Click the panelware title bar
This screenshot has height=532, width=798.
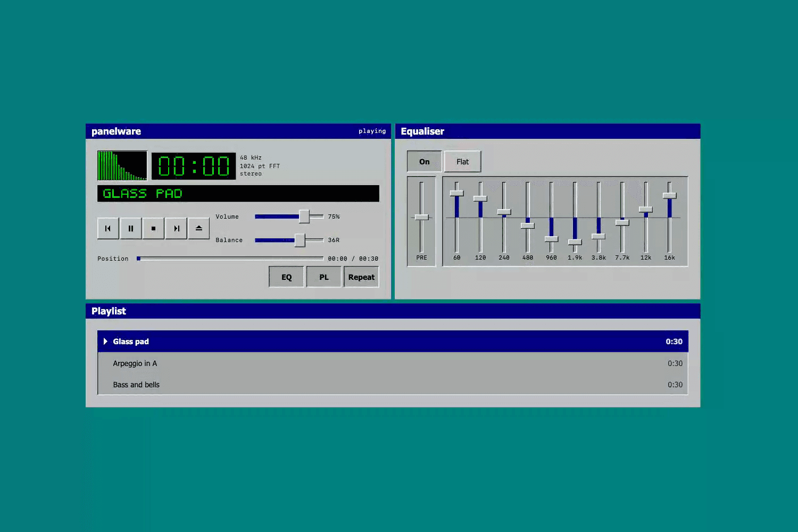tap(238, 131)
